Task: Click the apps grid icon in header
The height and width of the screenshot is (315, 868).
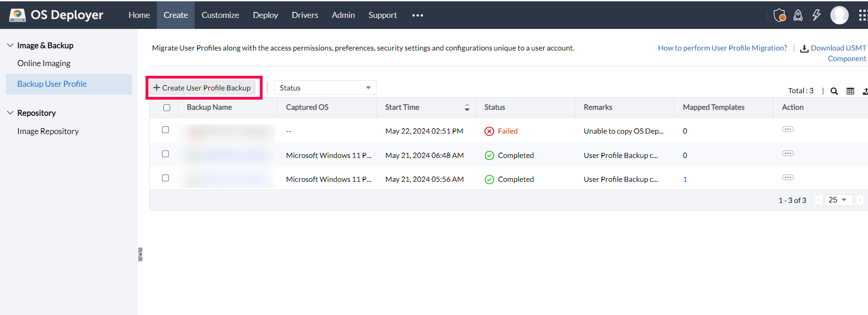Action: click(x=862, y=15)
